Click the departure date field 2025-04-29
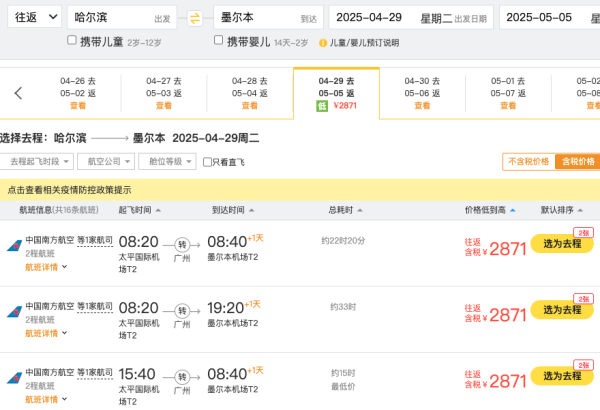The width and height of the screenshot is (600, 410). [x=411, y=17]
